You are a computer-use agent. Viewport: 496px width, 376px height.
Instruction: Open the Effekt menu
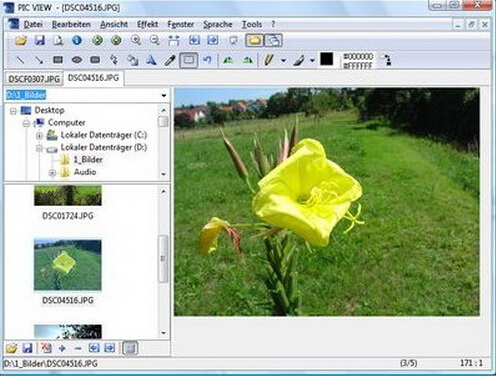147,24
